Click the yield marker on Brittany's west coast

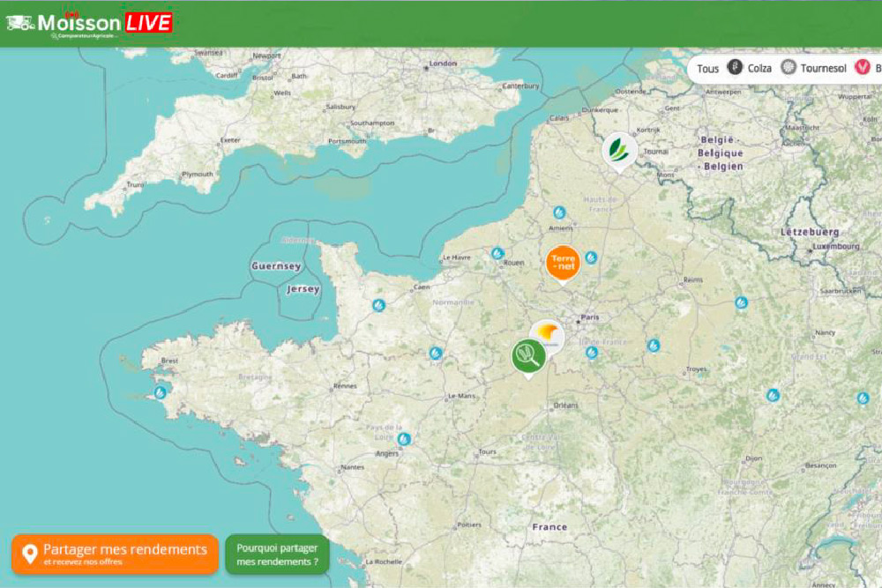[161, 392]
